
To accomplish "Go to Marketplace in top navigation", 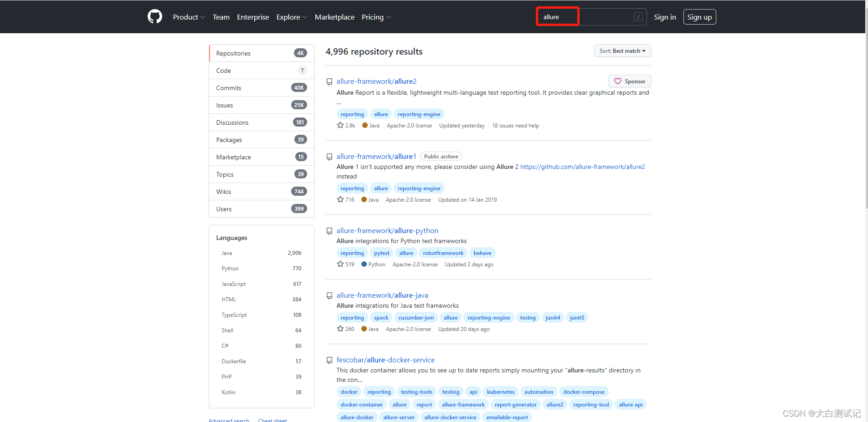I will tap(334, 17).
